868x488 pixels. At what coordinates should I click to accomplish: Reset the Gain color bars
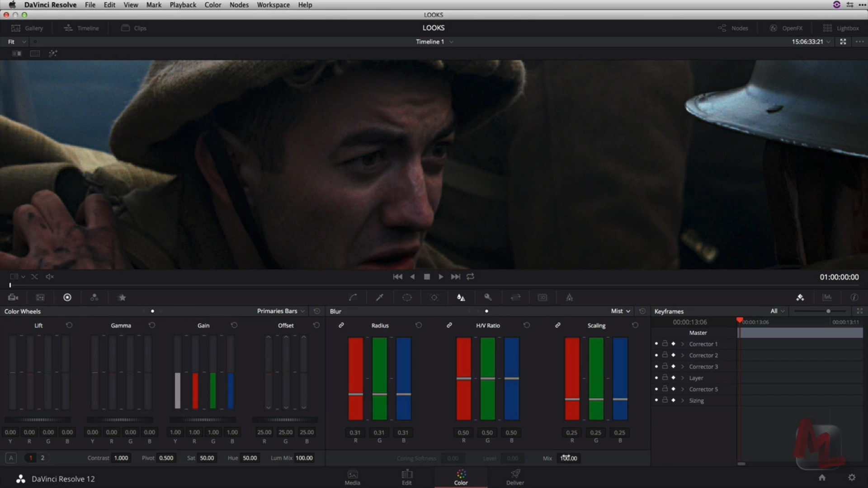coord(234,325)
